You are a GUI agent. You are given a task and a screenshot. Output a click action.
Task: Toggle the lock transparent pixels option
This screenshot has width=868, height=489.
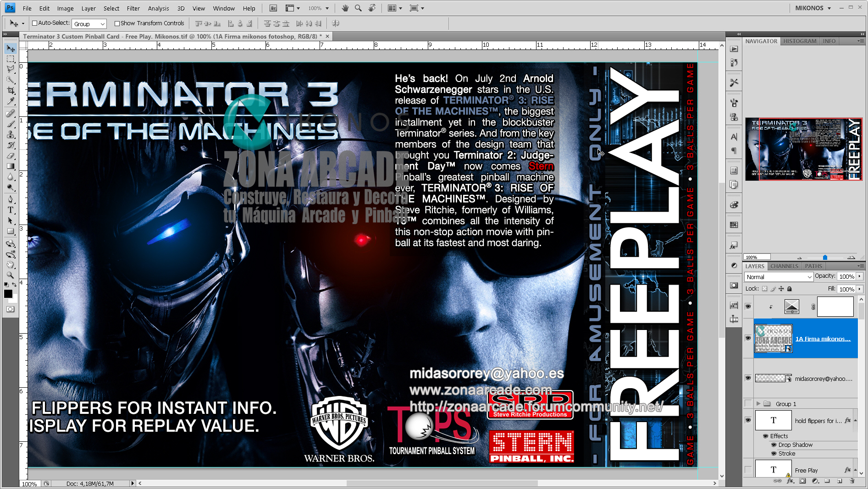(764, 289)
